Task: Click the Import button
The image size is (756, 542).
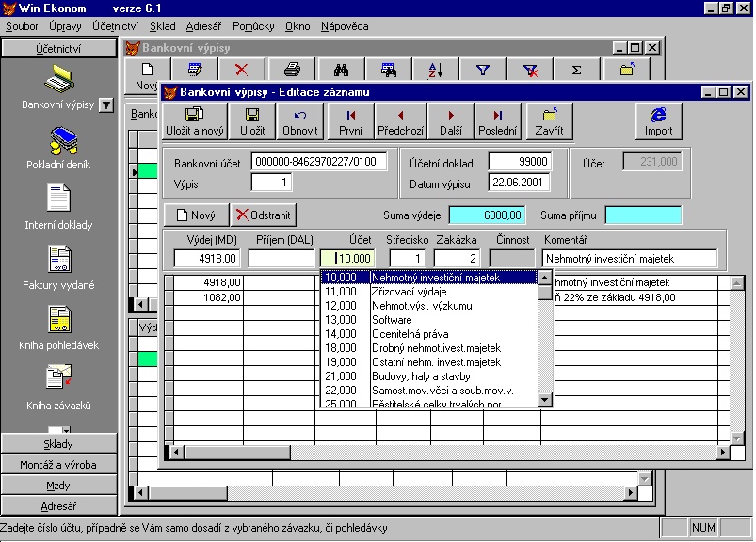Action: [658, 121]
